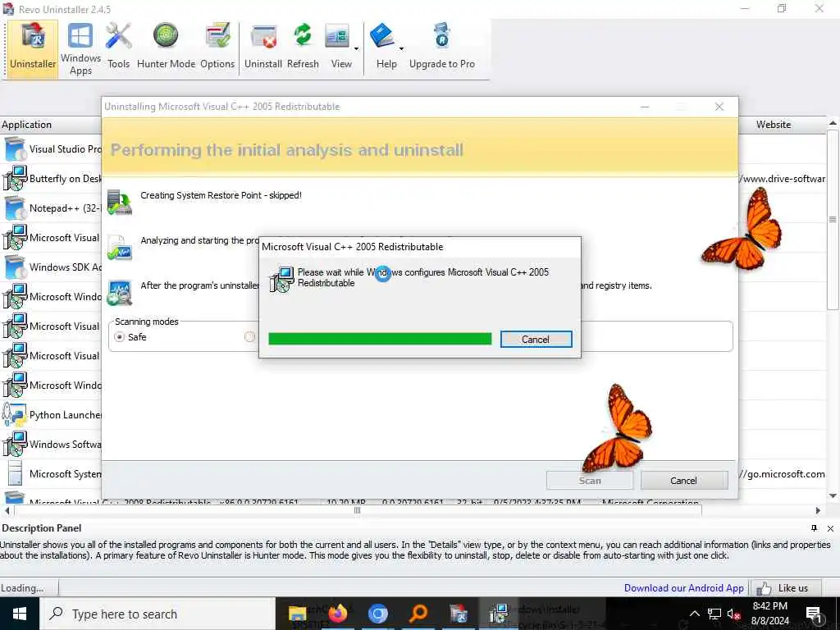
Task: Open Revo Uninstaller taskbar icon
Action: point(459,614)
